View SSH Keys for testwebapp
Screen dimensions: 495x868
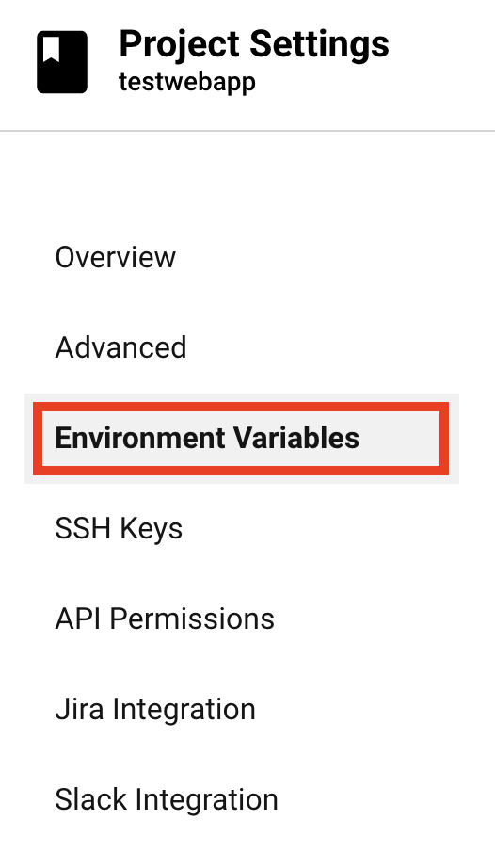[119, 529]
